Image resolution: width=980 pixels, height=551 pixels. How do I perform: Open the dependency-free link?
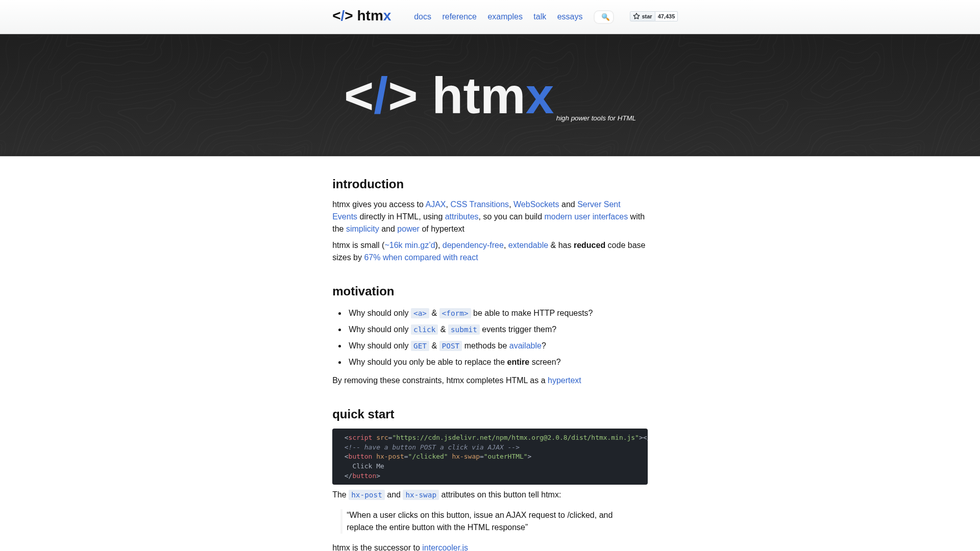[x=473, y=245]
